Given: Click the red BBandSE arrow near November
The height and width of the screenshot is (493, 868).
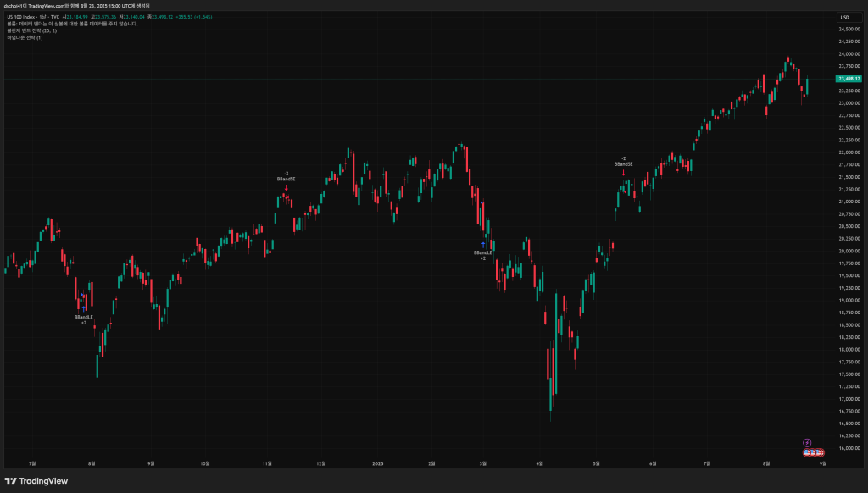Looking at the screenshot, I should pos(286,187).
